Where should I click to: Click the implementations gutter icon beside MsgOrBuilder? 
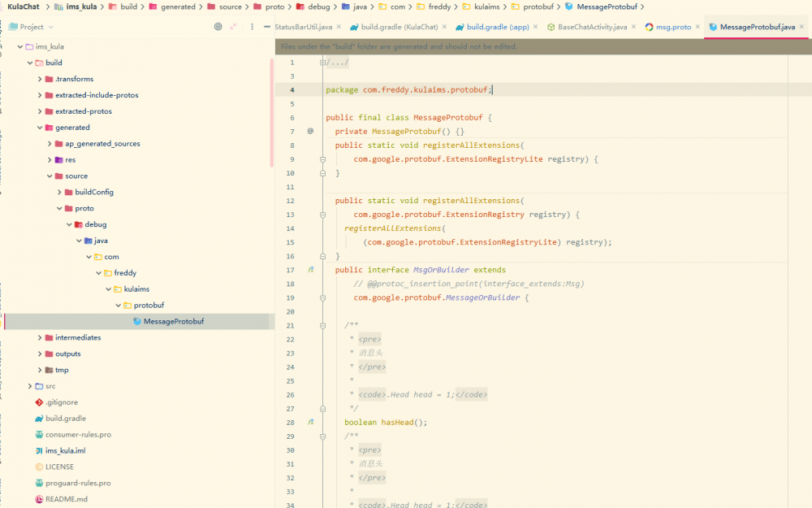pos(310,270)
